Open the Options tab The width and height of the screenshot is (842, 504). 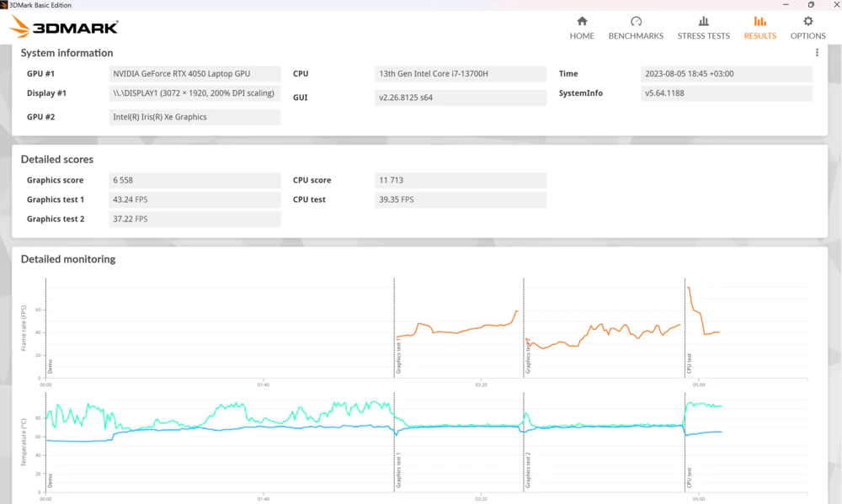pos(807,29)
